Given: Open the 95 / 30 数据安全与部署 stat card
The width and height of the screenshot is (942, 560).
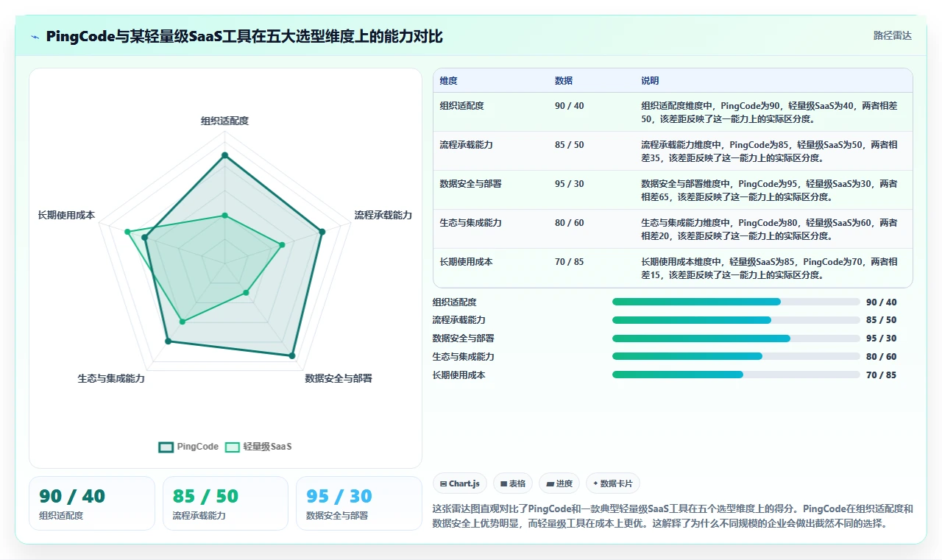Looking at the screenshot, I should tap(359, 503).
